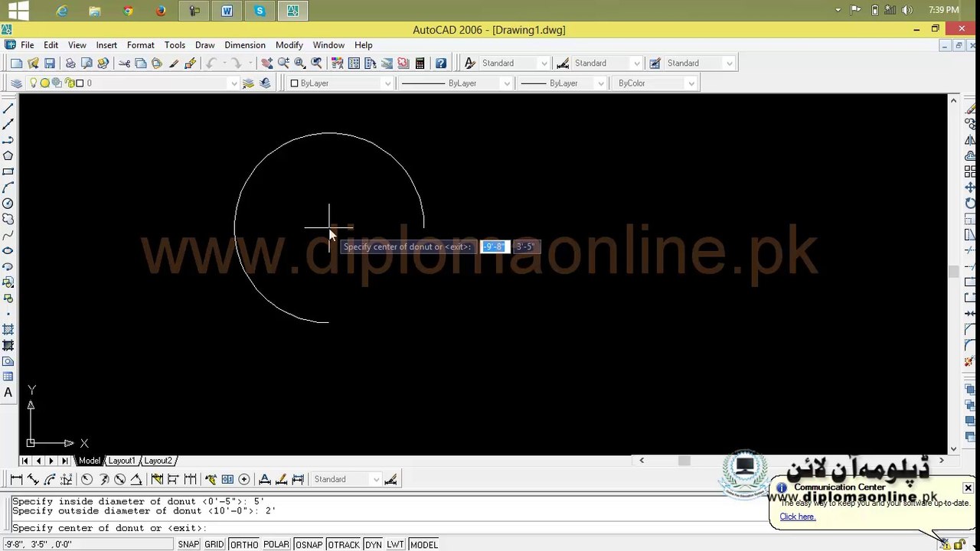The height and width of the screenshot is (551, 980).
Task: Expand the table style Standard dropdown
Action: click(729, 64)
